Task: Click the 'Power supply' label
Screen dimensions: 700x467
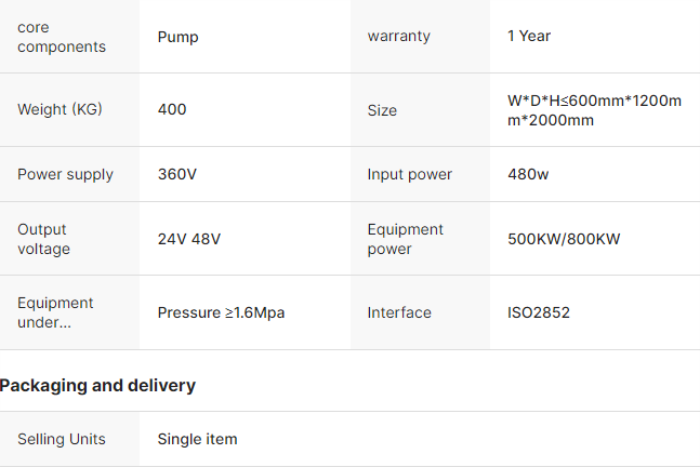Action: tap(65, 174)
